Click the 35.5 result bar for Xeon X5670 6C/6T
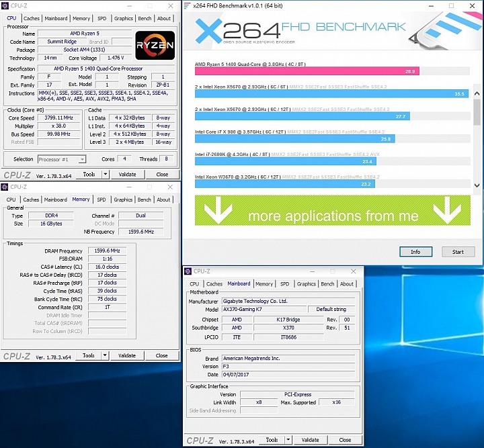Image resolution: width=484 pixels, height=448 pixels. 331,94
